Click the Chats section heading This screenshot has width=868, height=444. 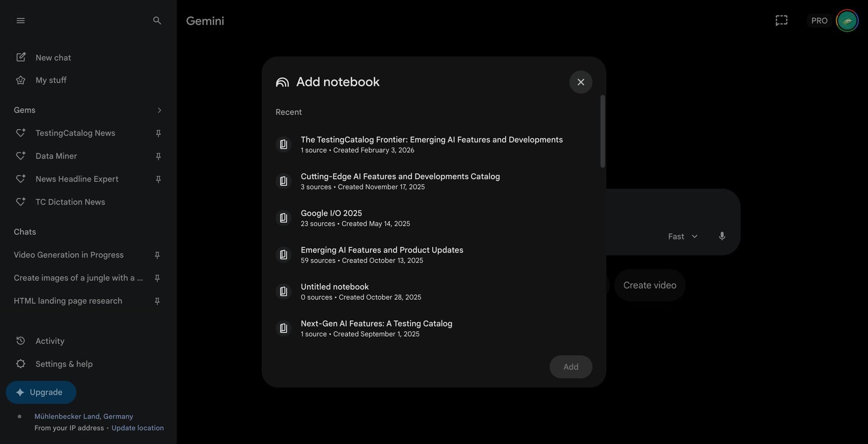pos(25,232)
